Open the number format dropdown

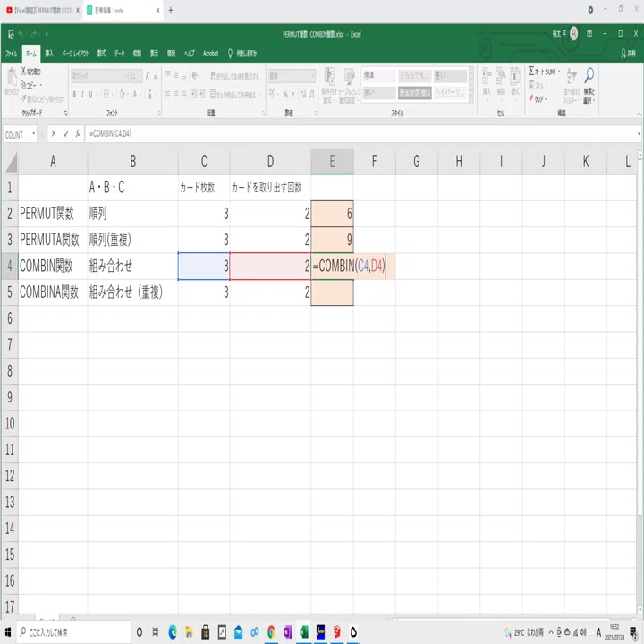click(x=313, y=76)
